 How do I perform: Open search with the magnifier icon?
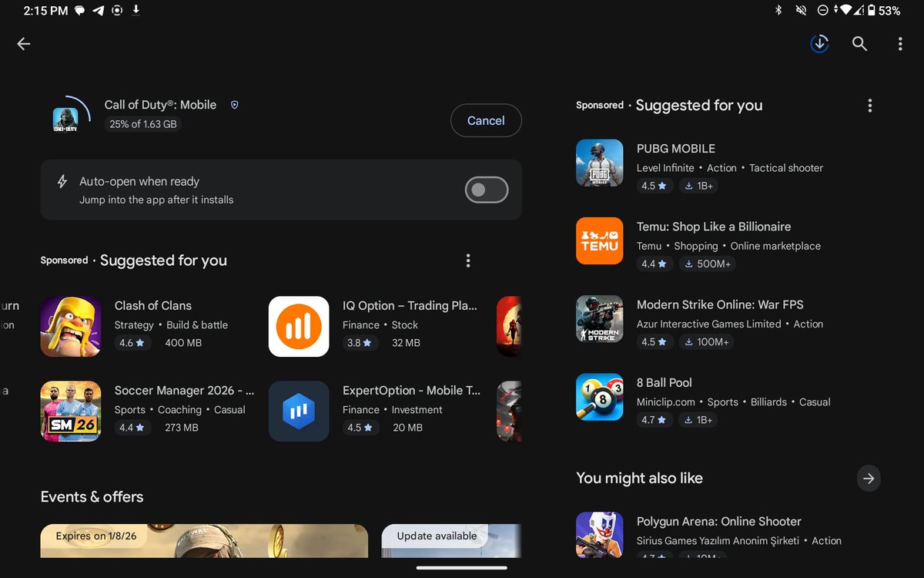click(x=859, y=44)
